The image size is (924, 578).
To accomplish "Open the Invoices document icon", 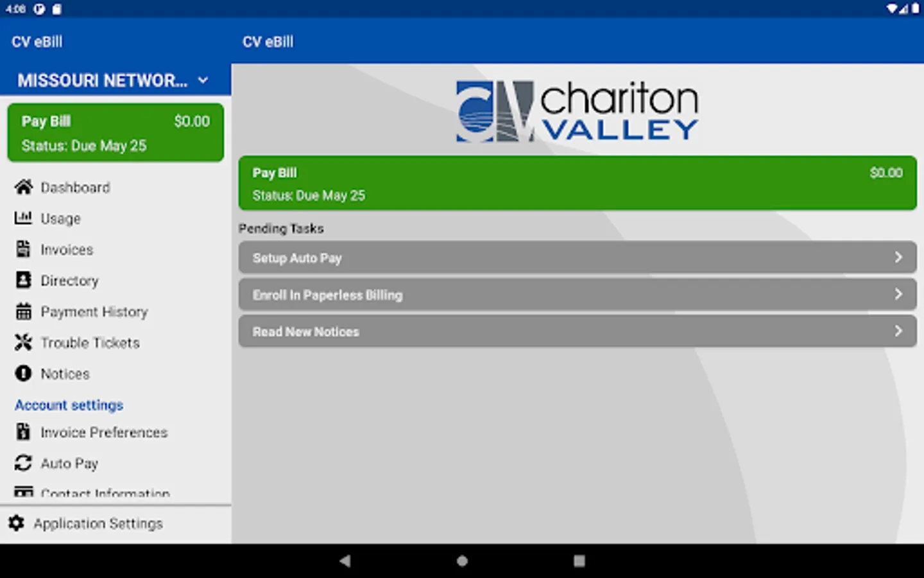I will click(23, 249).
